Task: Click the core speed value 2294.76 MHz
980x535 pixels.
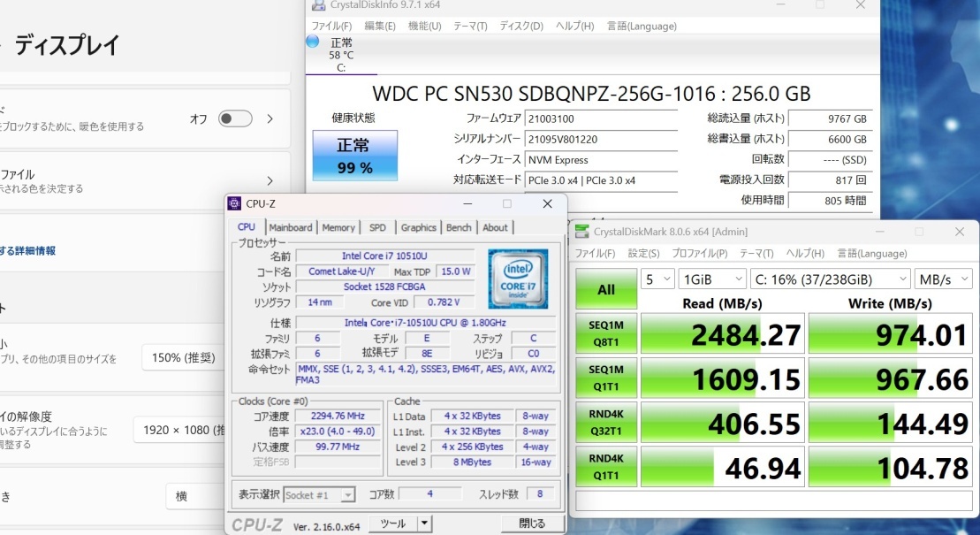Action: (x=338, y=417)
